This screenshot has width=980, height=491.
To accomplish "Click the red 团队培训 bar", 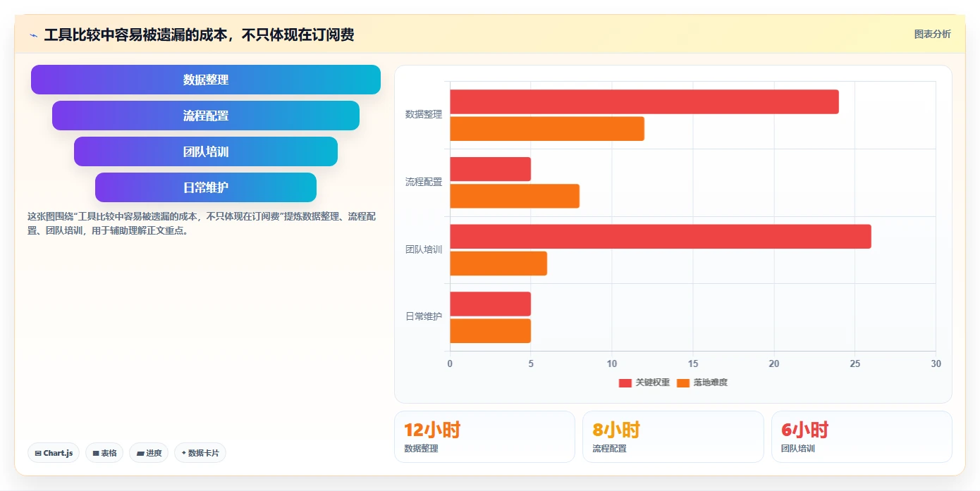I will click(x=661, y=237).
